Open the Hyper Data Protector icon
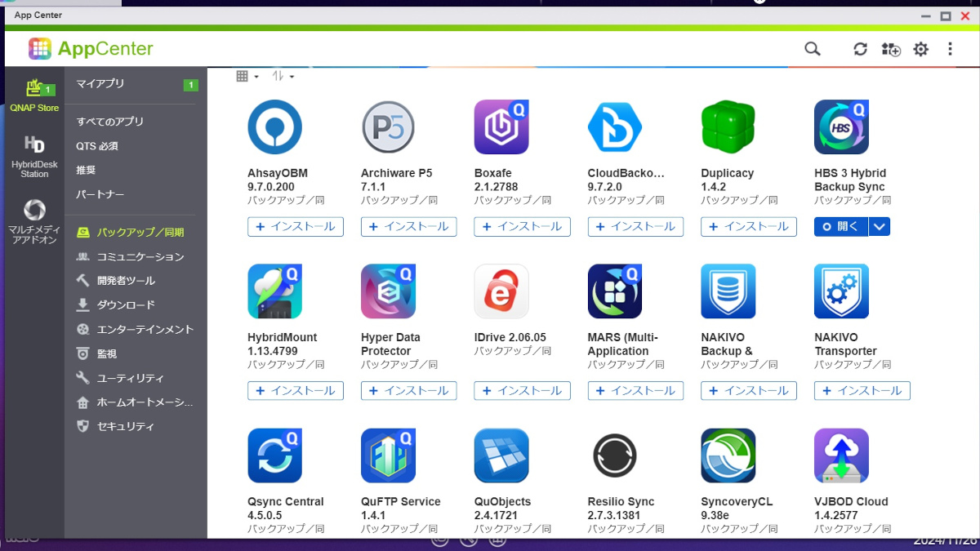The height and width of the screenshot is (551, 980). [388, 291]
